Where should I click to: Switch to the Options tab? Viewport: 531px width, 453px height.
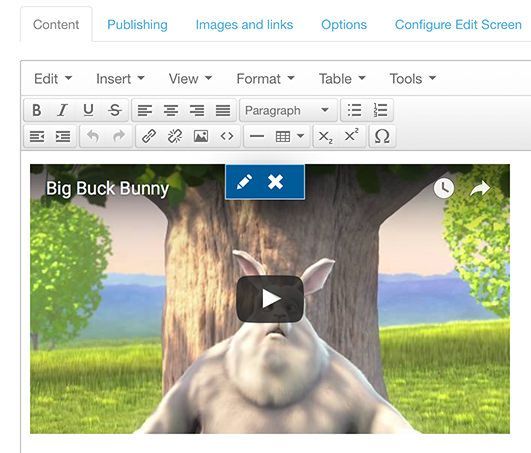click(344, 25)
